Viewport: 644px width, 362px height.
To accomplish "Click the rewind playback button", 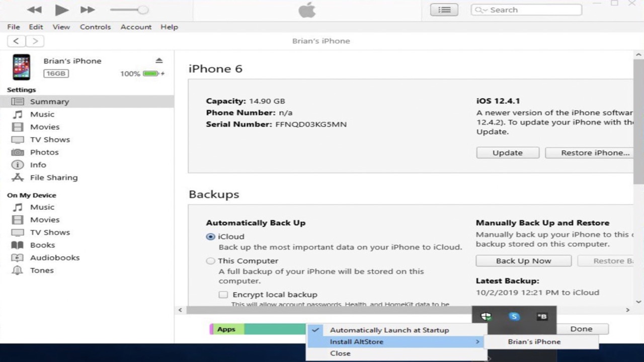I will click(x=34, y=10).
